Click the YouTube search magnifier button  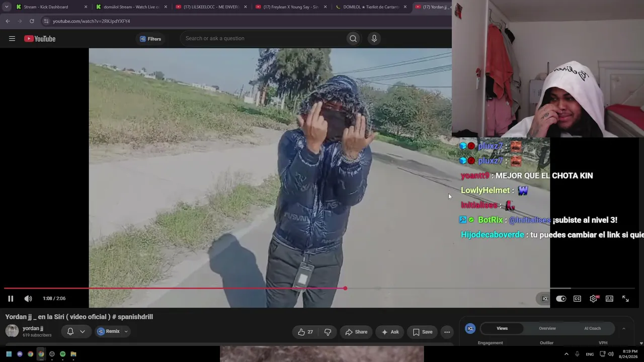(353, 38)
